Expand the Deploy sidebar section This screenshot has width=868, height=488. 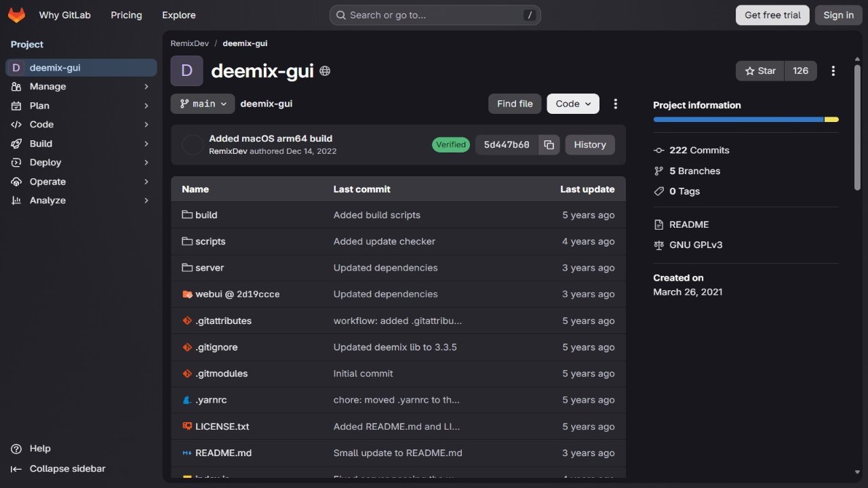(x=81, y=163)
